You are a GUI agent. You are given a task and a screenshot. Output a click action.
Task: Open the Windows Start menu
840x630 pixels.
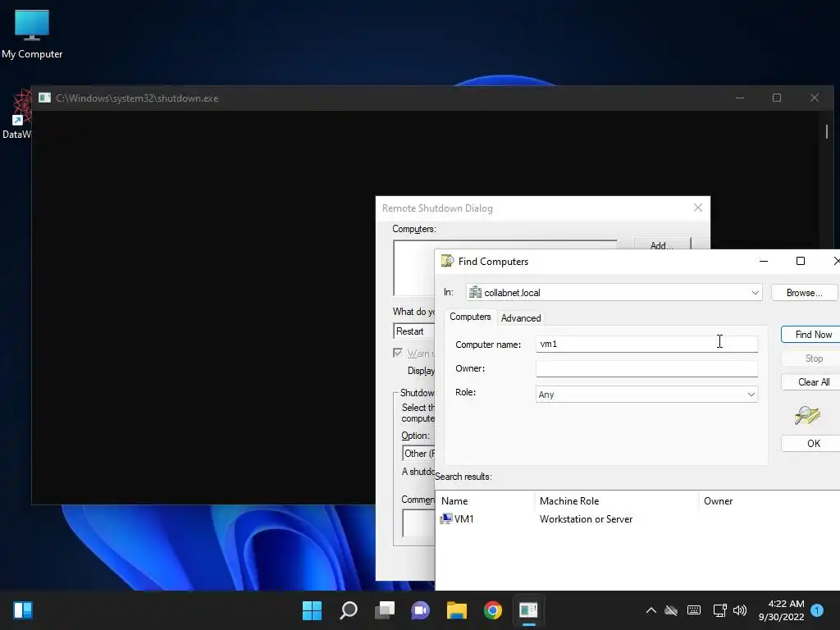[312, 610]
